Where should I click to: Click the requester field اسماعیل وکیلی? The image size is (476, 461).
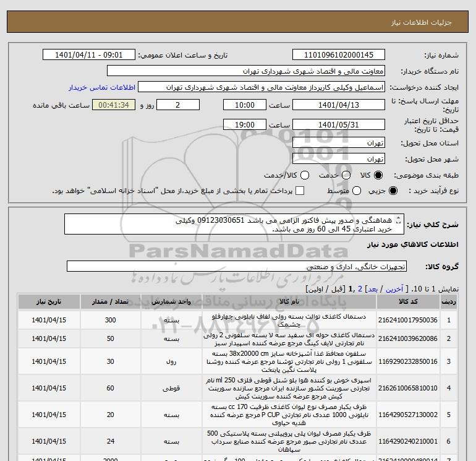261,87
